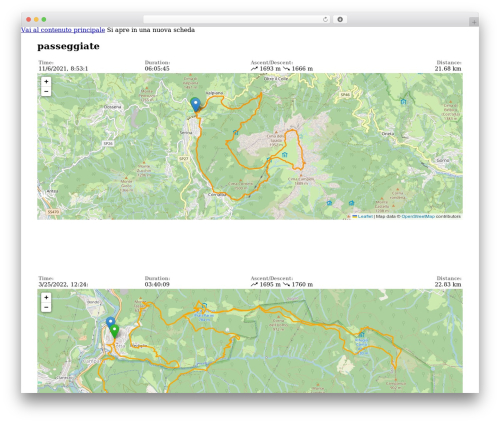Zoom in on the first hike map
500x423 pixels.
point(46,81)
